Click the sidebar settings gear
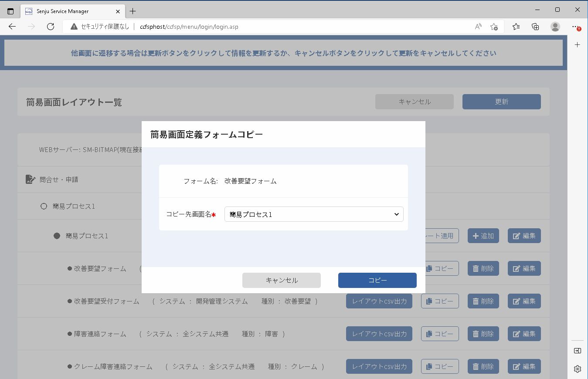 (x=578, y=369)
